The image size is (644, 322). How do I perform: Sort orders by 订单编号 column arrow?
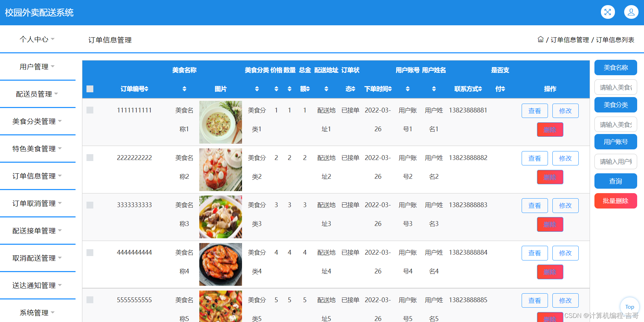point(147,89)
